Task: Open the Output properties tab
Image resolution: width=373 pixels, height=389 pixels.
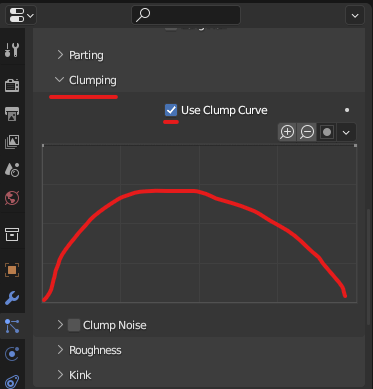Action: 12,114
